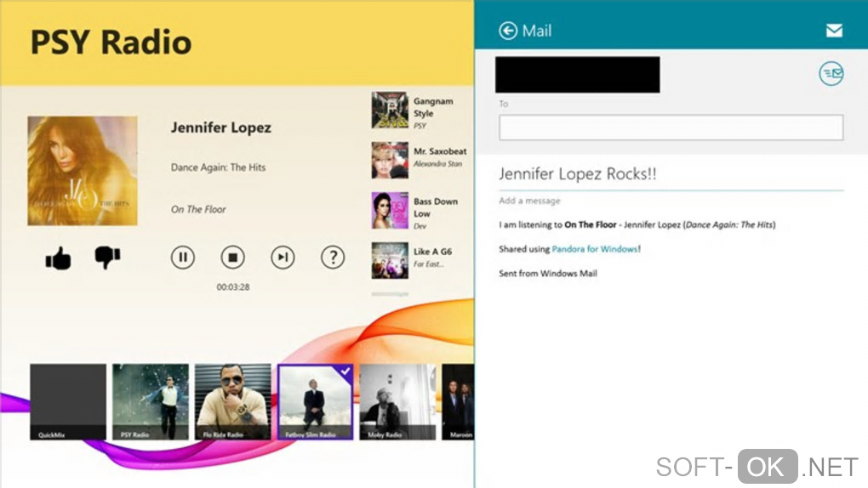Click the 'Bass Down Low' song text
The image size is (868, 488).
pyautogui.click(x=435, y=207)
